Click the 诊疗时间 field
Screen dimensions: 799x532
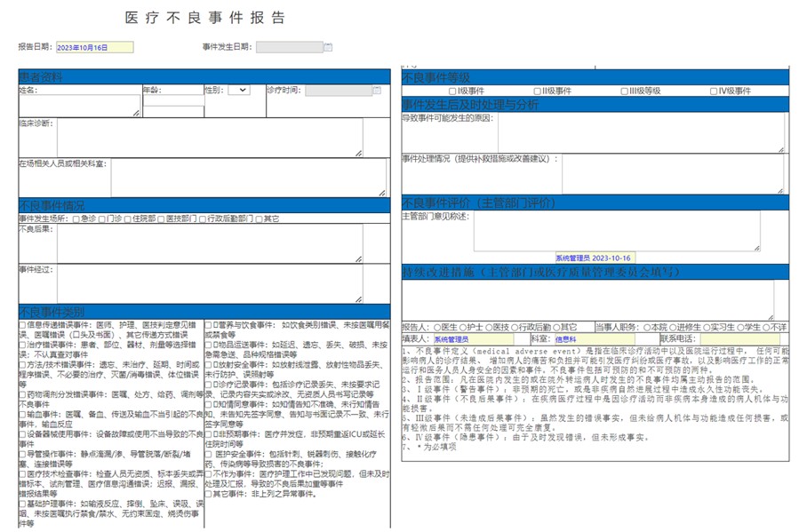(339, 91)
